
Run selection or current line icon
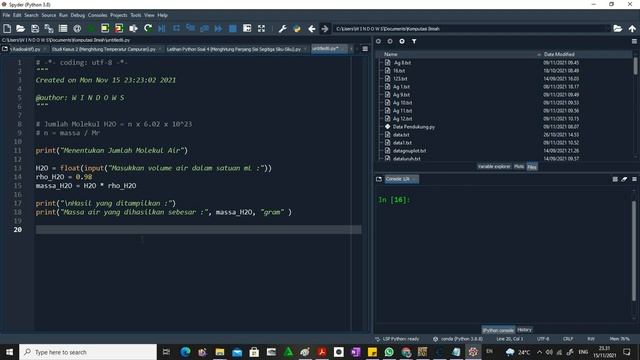point(133,29)
